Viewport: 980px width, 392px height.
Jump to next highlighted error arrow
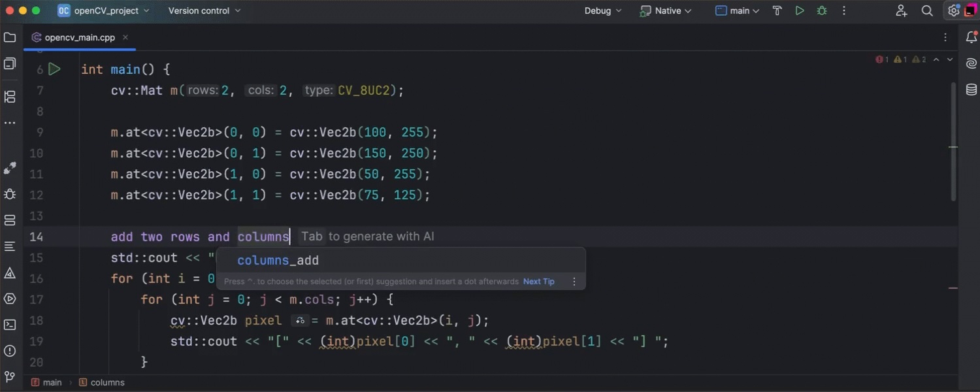(950, 59)
